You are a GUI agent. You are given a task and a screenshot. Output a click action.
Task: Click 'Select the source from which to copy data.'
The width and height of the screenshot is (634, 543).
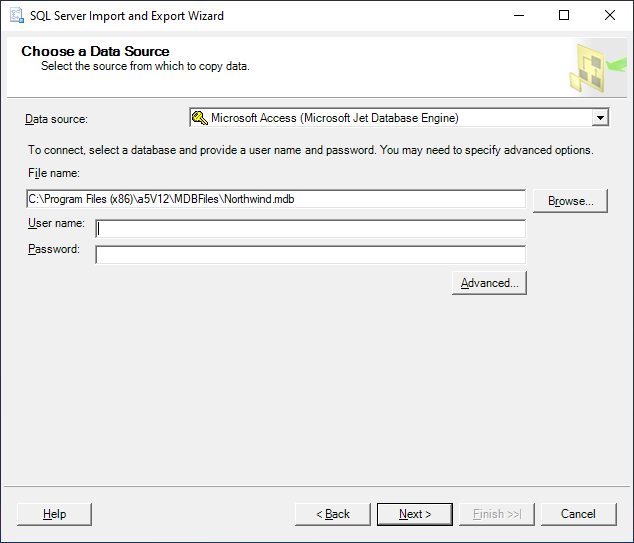(x=146, y=66)
